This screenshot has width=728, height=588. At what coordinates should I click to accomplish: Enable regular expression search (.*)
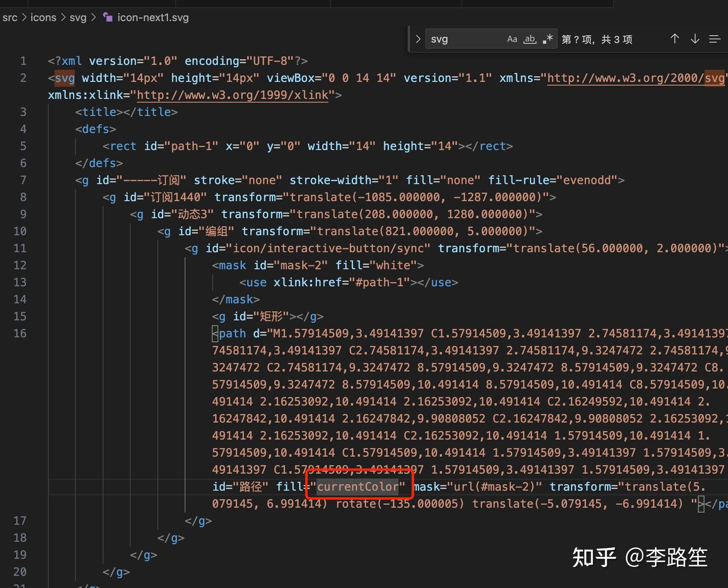[x=548, y=38]
